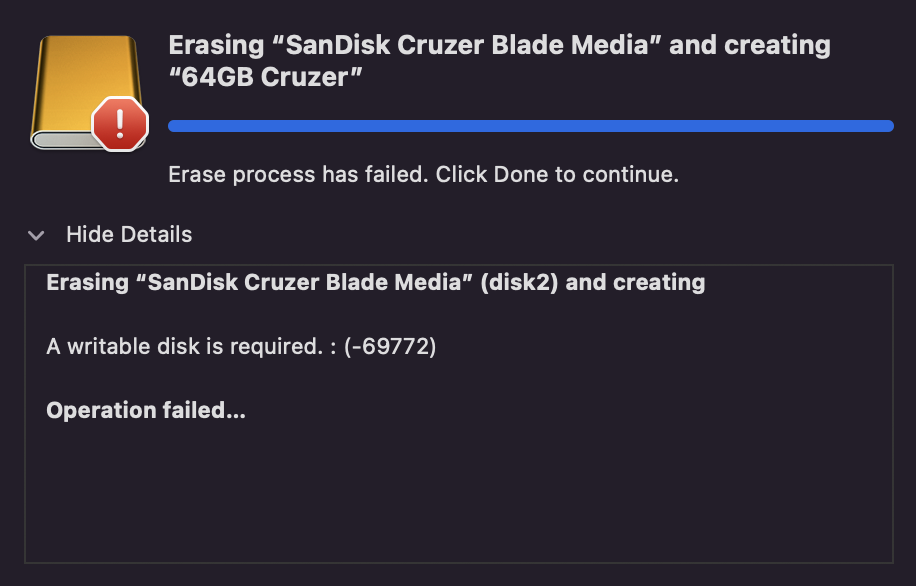
Task: Click the red exclamation alert badge
Action: coord(120,123)
